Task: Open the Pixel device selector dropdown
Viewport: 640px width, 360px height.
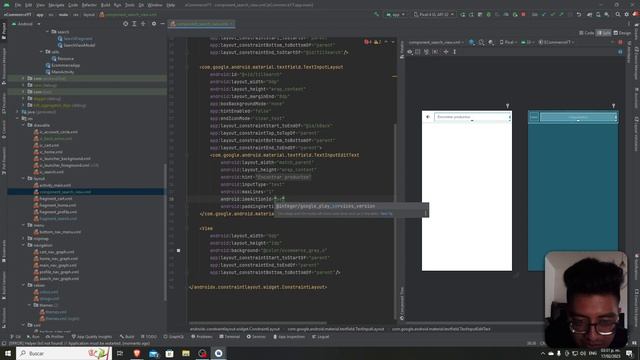Action: click(434, 14)
